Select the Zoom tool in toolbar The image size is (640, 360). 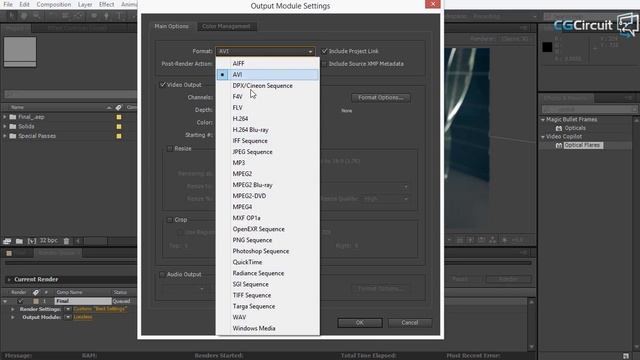click(x=36, y=16)
